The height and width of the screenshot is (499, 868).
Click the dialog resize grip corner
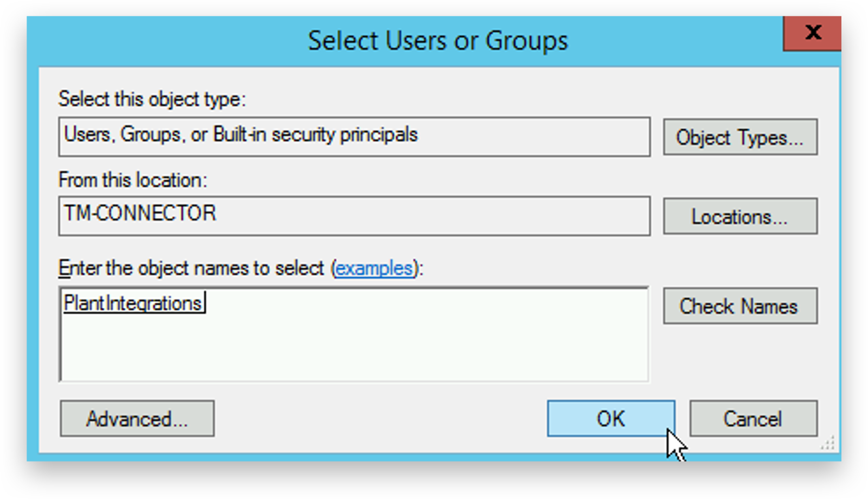point(828,444)
